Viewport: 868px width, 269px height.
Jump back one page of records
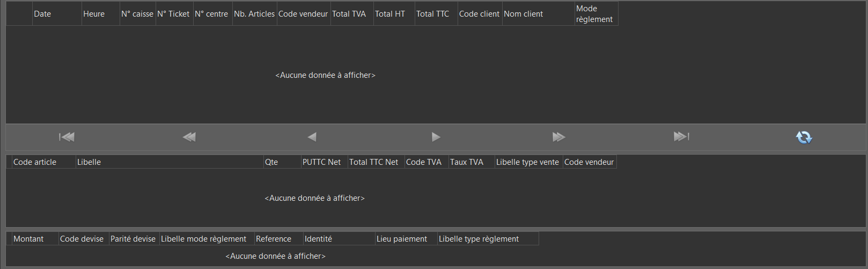pyautogui.click(x=189, y=137)
